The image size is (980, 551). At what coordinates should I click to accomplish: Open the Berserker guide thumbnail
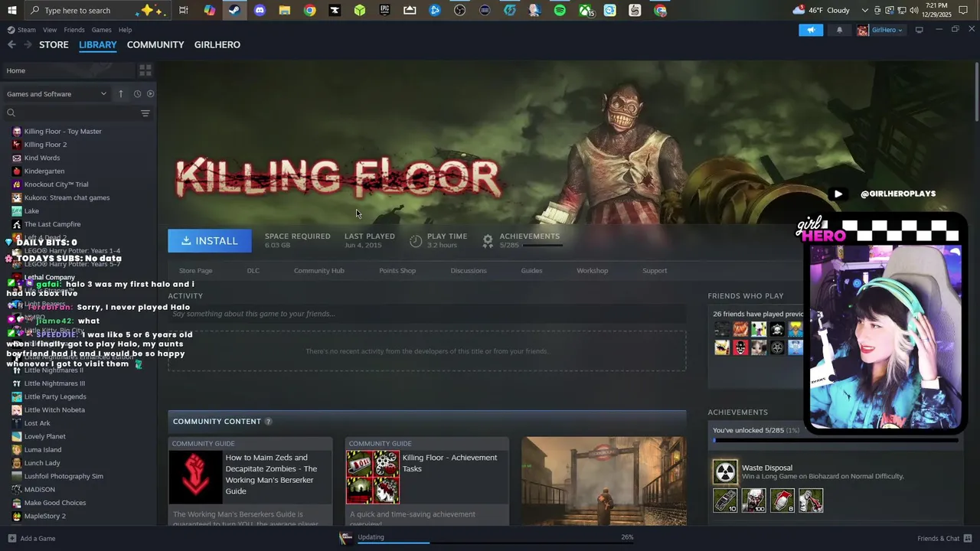(195, 477)
